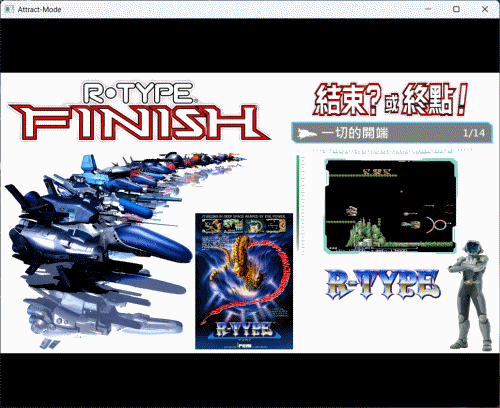Click the green mound in the gameplay snap
Viewport: 500px width, 408px height.
[366, 233]
